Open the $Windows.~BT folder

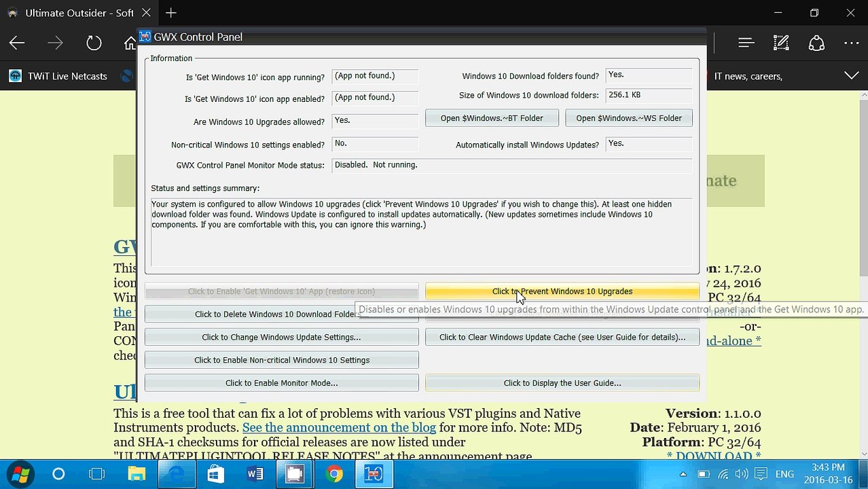492,118
